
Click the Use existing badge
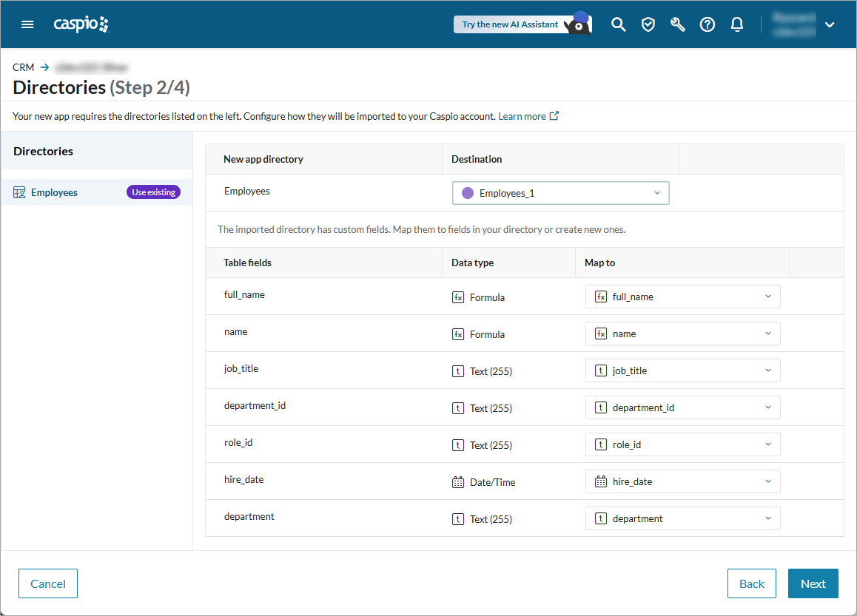(x=153, y=192)
